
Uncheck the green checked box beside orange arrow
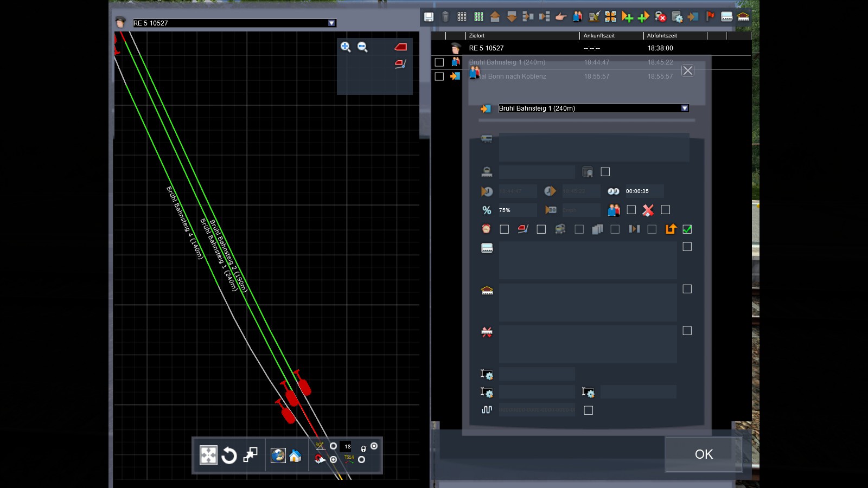687,229
